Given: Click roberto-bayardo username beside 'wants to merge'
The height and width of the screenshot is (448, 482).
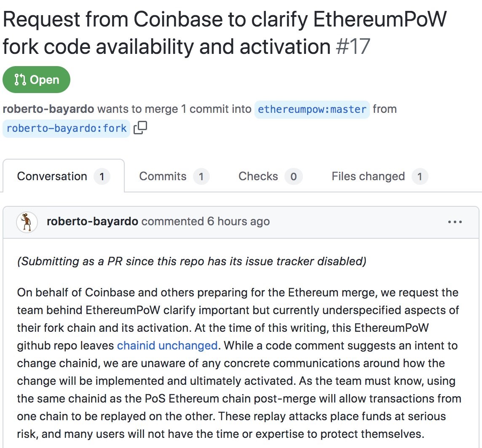Looking at the screenshot, I should [48, 109].
